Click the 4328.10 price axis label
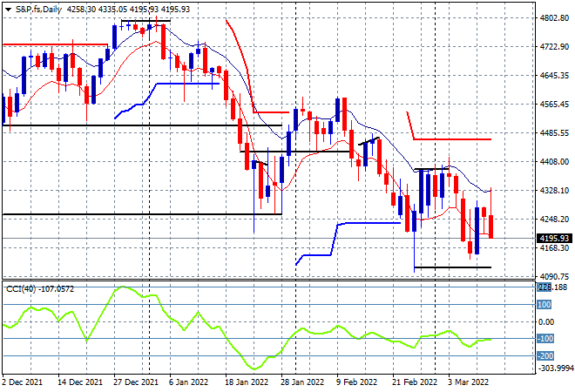The image size is (575, 392). point(554,191)
